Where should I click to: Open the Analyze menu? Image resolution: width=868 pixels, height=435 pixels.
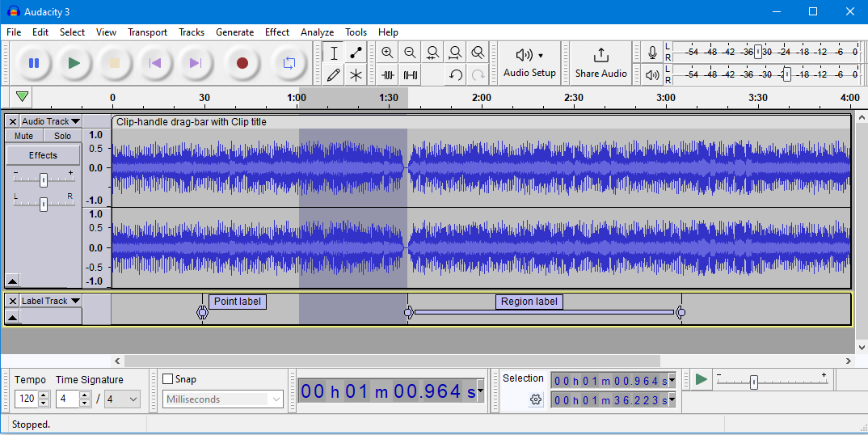point(317,32)
